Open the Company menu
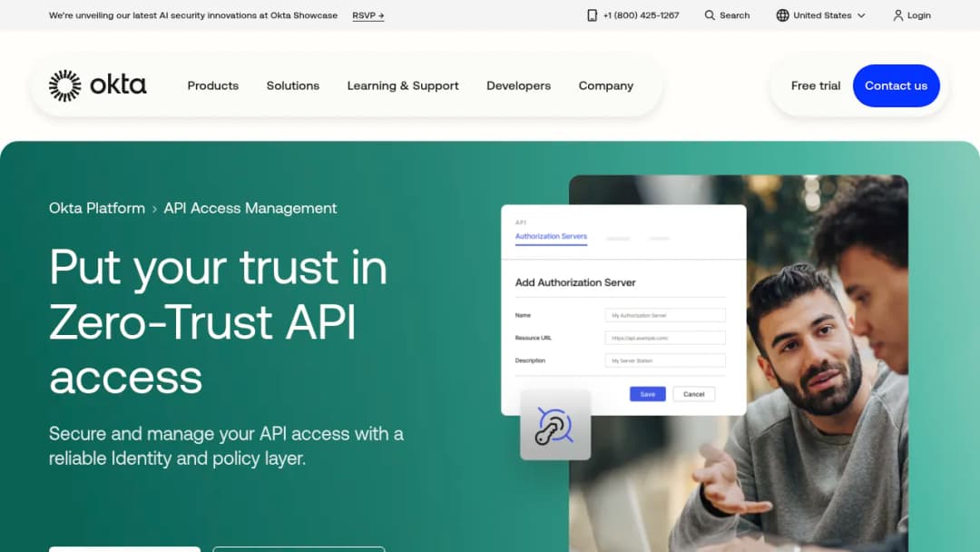Viewport: 980px width, 552px height. click(606, 85)
